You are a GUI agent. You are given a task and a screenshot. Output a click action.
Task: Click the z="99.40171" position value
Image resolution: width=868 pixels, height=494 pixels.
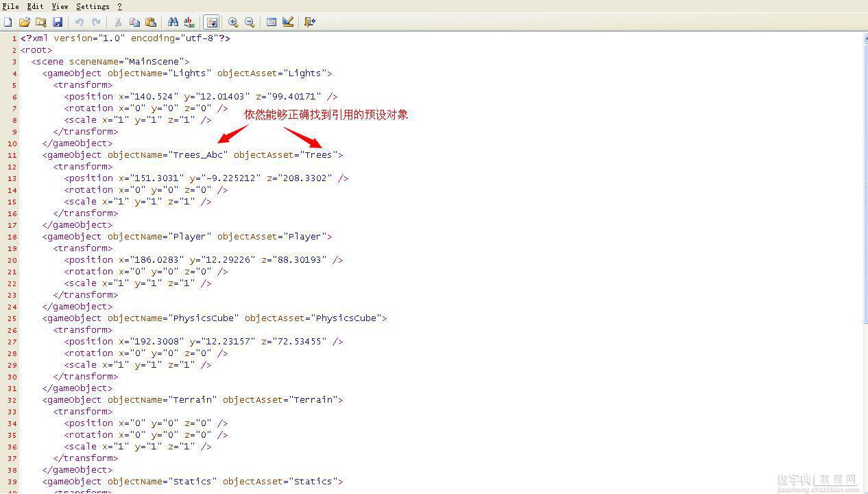click(x=290, y=97)
